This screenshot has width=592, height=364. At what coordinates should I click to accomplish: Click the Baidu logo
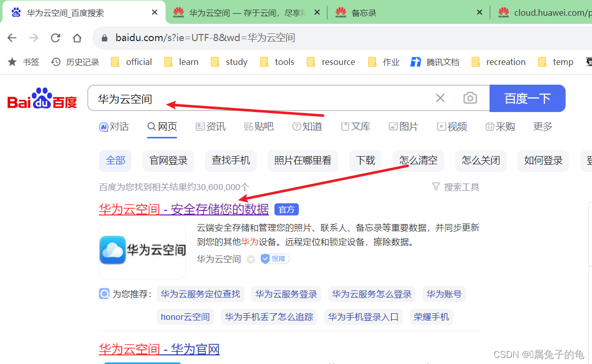[42, 98]
